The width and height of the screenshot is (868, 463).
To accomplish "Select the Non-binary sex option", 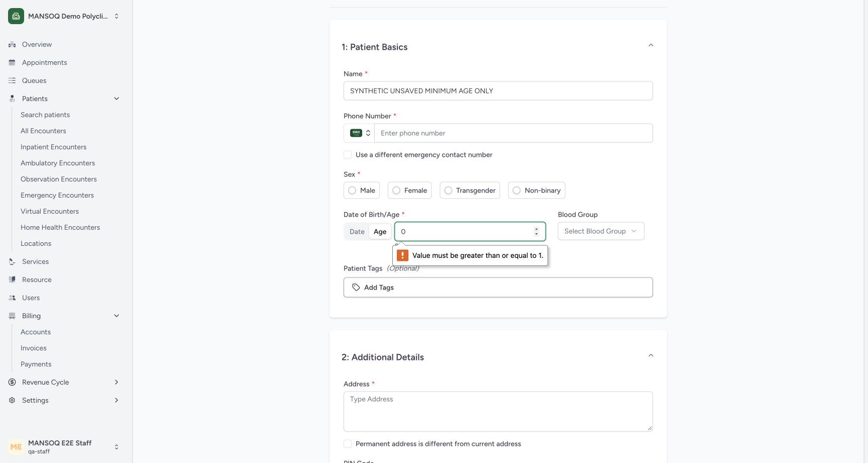I will click(536, 191).
